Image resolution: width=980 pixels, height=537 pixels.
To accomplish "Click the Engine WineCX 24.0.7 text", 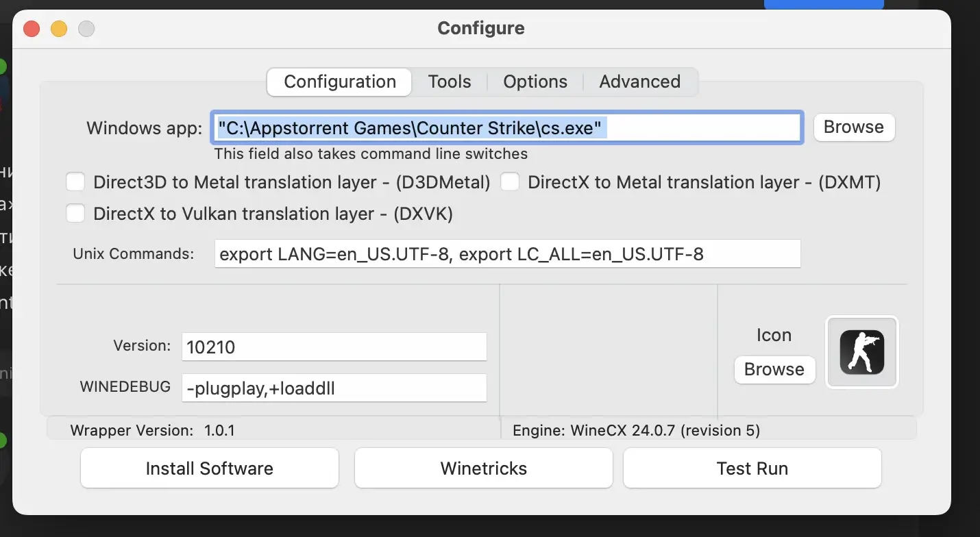I will 637,431.
